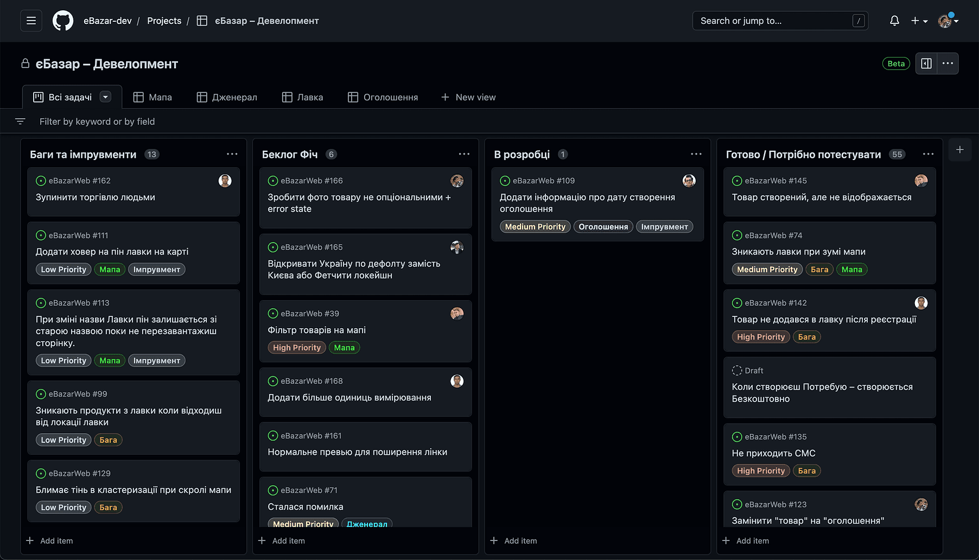Add item in В розробці column
This screenshot has height=560, width=979.
tap(513, 540)
